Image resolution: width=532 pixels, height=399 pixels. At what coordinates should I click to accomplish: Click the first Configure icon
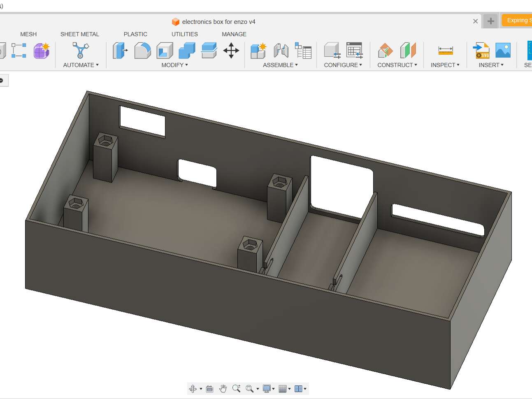pos(332,51)
